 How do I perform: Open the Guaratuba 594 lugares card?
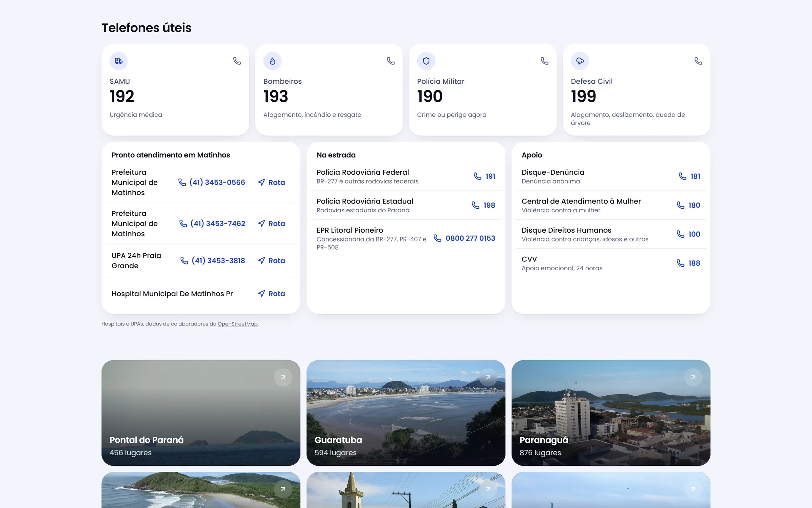tap(406, 413)
